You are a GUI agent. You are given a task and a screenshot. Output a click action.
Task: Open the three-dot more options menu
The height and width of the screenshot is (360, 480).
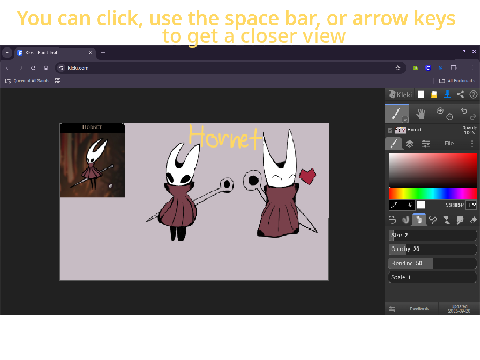[472, 143]
